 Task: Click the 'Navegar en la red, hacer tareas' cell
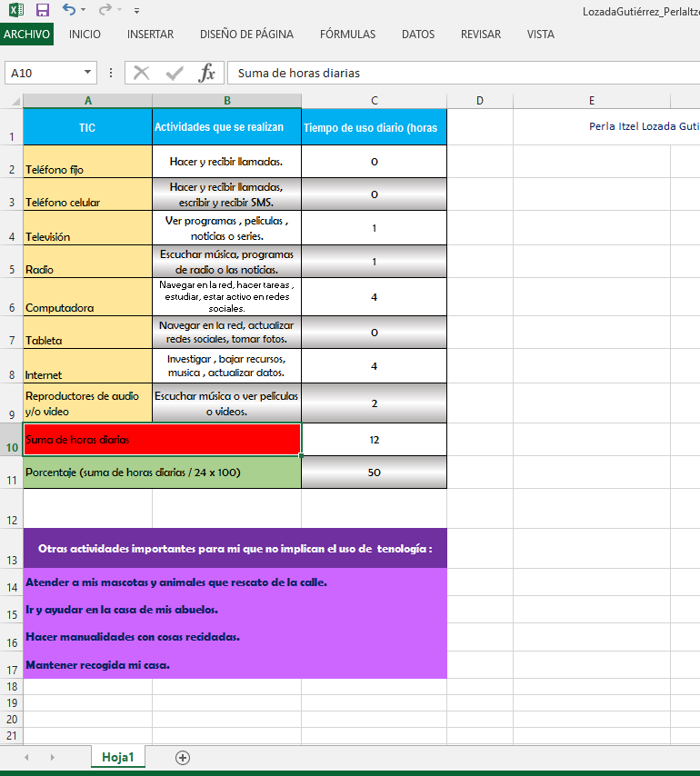click(226, 297)
